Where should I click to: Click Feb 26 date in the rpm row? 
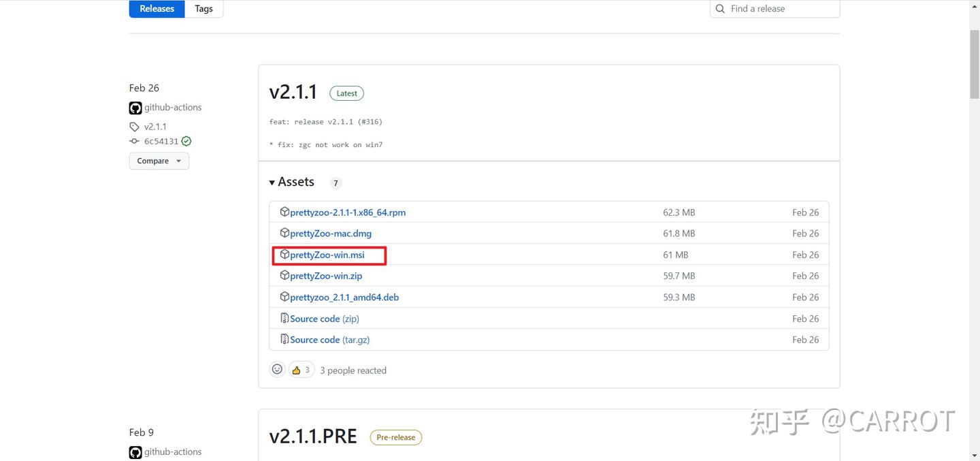coord(806,212)
